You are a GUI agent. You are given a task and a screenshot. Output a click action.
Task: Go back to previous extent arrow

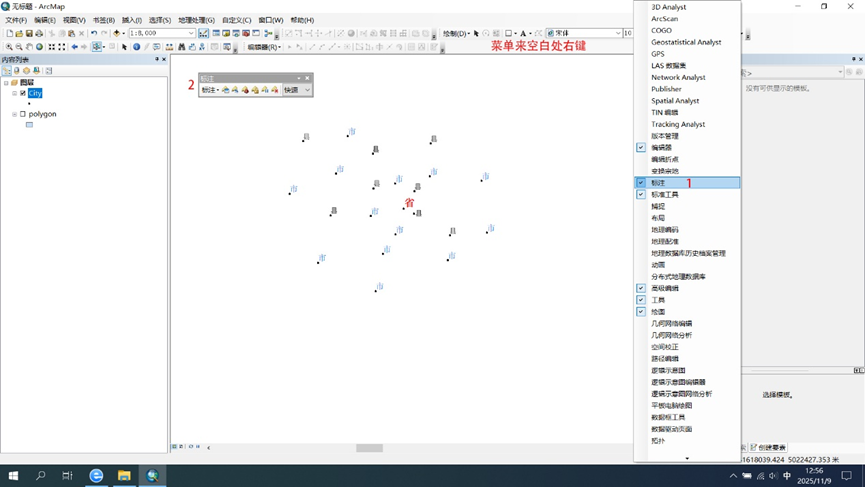tap(74, 47)
